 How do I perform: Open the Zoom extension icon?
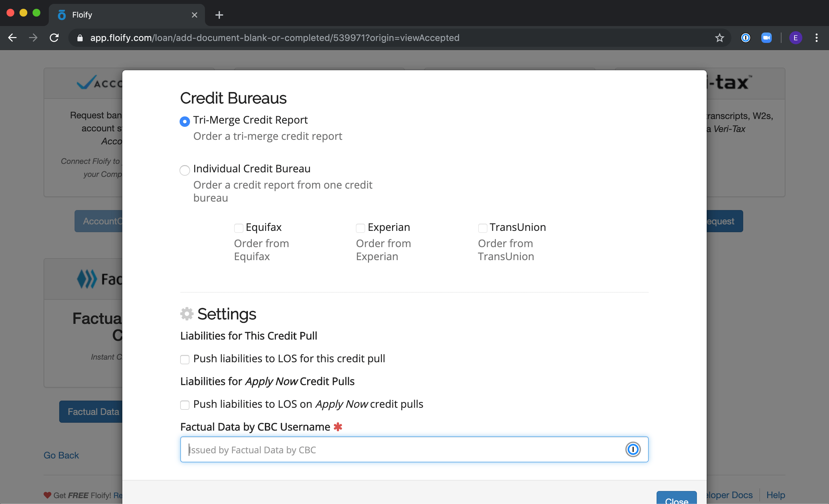tap(766, 38)
